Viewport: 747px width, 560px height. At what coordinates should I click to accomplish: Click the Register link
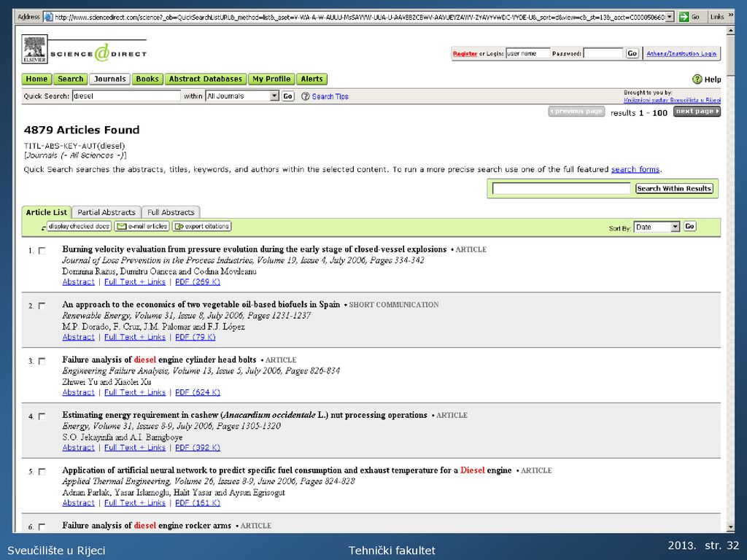point(465,54)
